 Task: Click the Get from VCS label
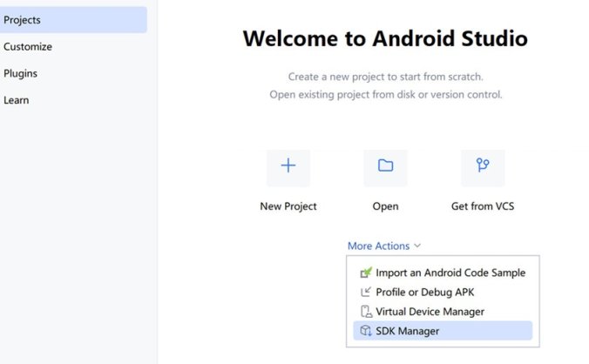pos(483,206)
